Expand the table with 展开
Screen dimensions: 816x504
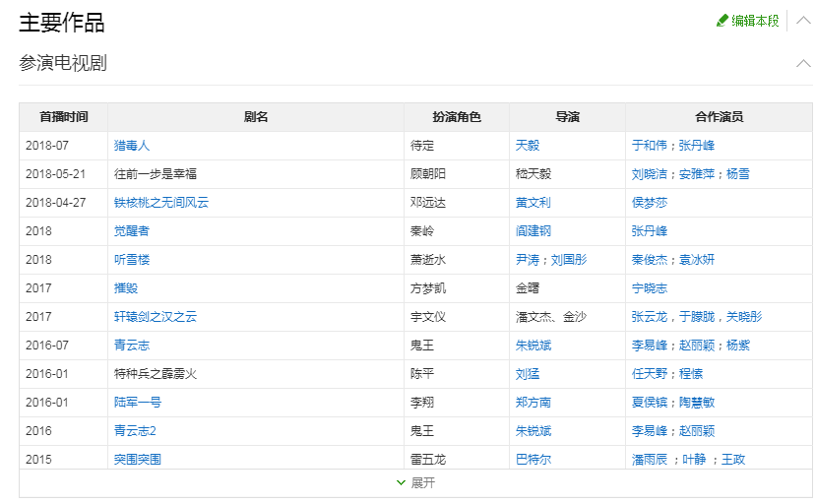pos(415,482)
